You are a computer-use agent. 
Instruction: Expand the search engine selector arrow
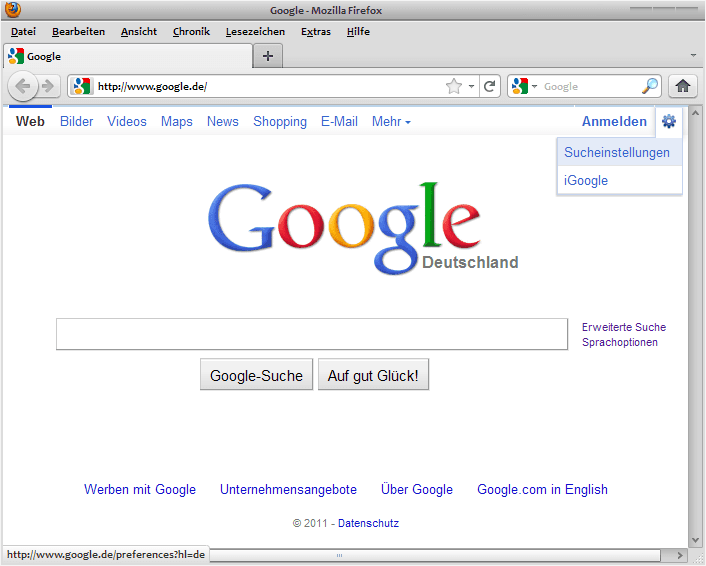[x=534, y=86]
